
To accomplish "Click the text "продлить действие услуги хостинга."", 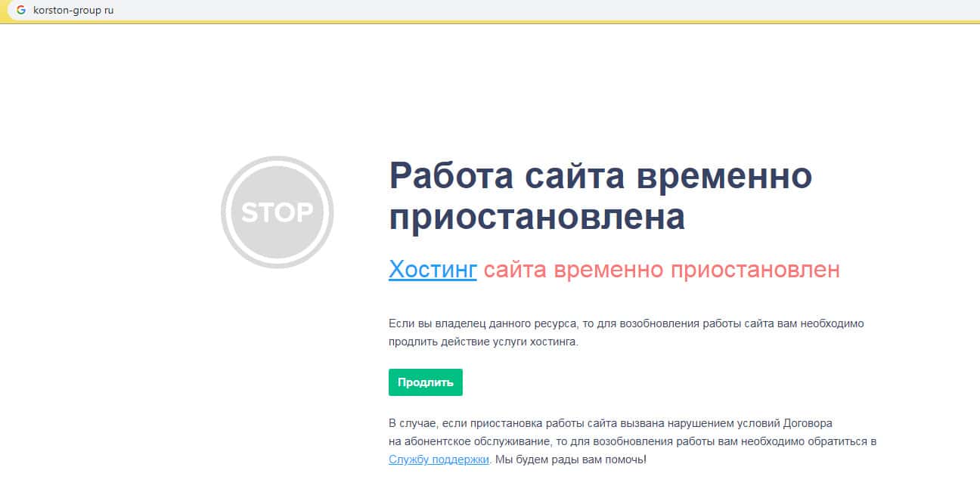I will (x=483, y=342).
